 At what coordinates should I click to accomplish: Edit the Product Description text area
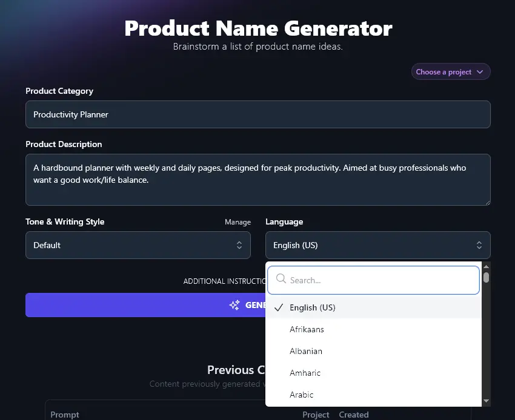257,179
